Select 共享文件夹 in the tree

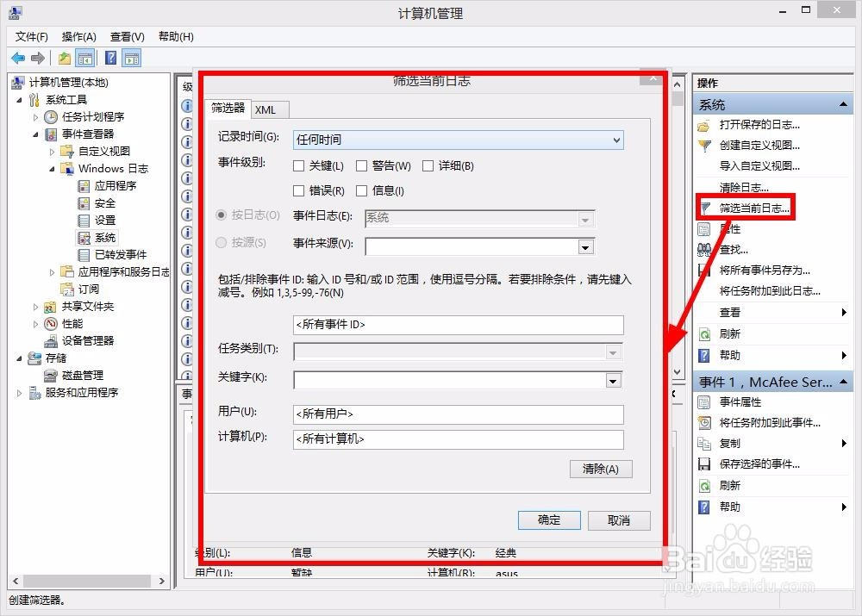tap(87, 307)
